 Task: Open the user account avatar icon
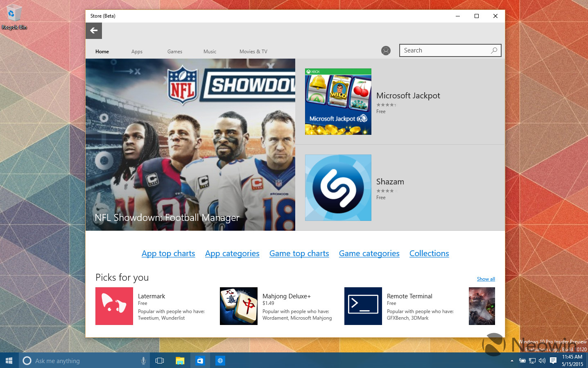(386, 50)
